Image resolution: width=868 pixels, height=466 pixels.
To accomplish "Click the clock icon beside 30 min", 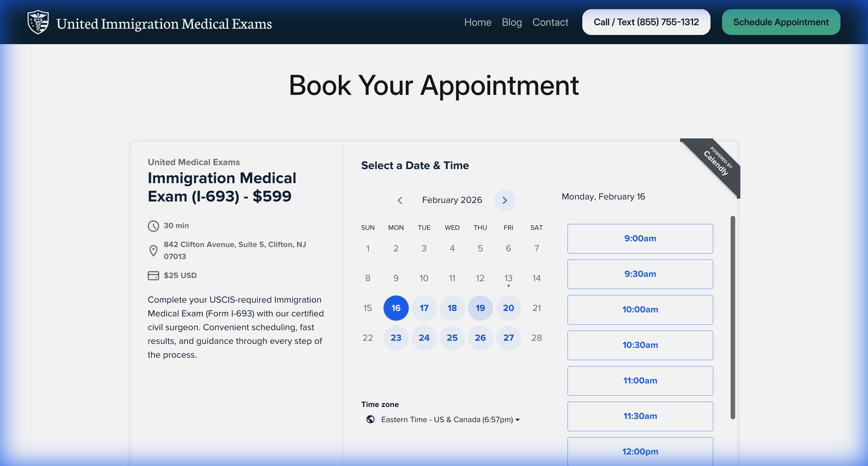I will pos(153,226).
